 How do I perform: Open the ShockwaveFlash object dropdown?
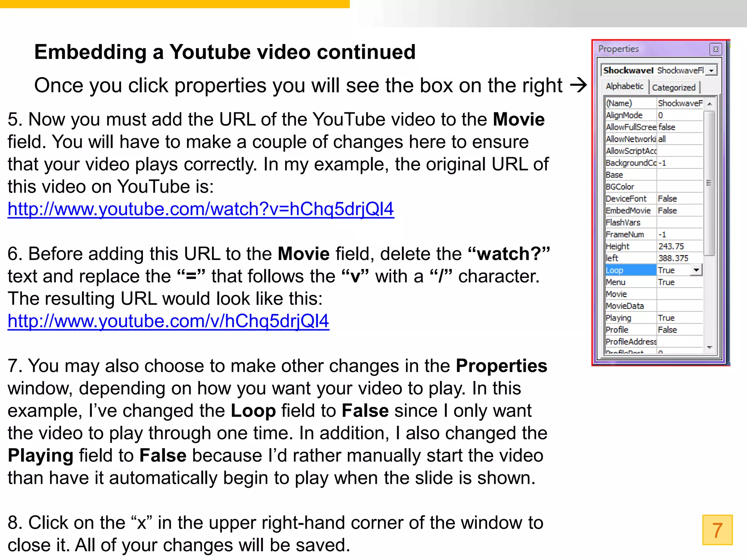(x=712, y=70)
